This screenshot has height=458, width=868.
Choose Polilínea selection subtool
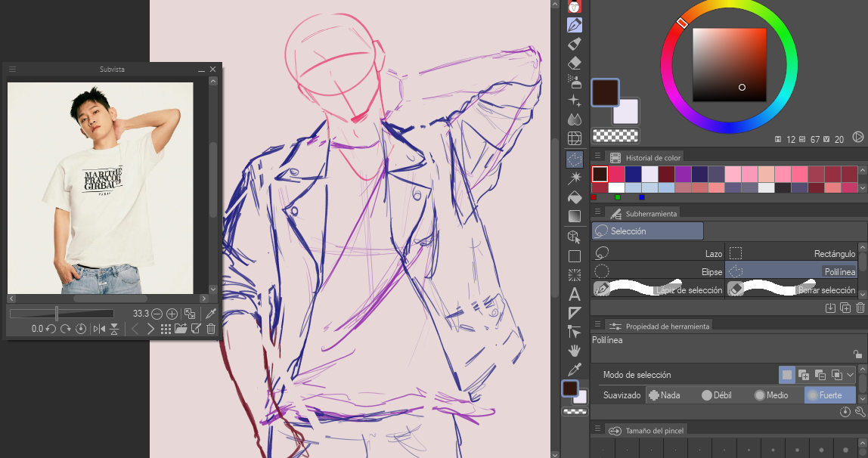(x=791, y=271)
